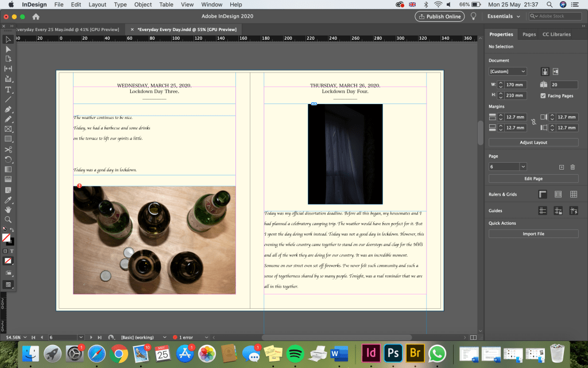The image size is (588, 368).
Task: Set landscape page orientation
Action: tap(556, 72)
